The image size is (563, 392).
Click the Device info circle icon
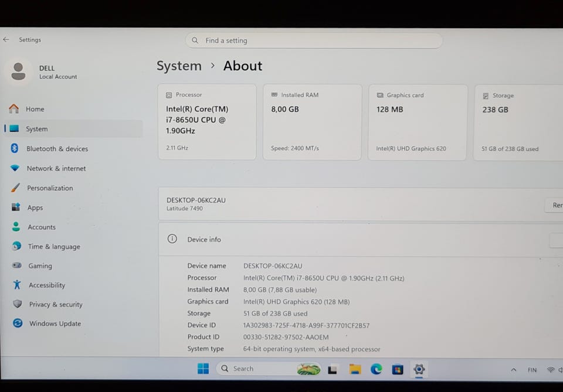pyautogui.click(x=172, y=239)
